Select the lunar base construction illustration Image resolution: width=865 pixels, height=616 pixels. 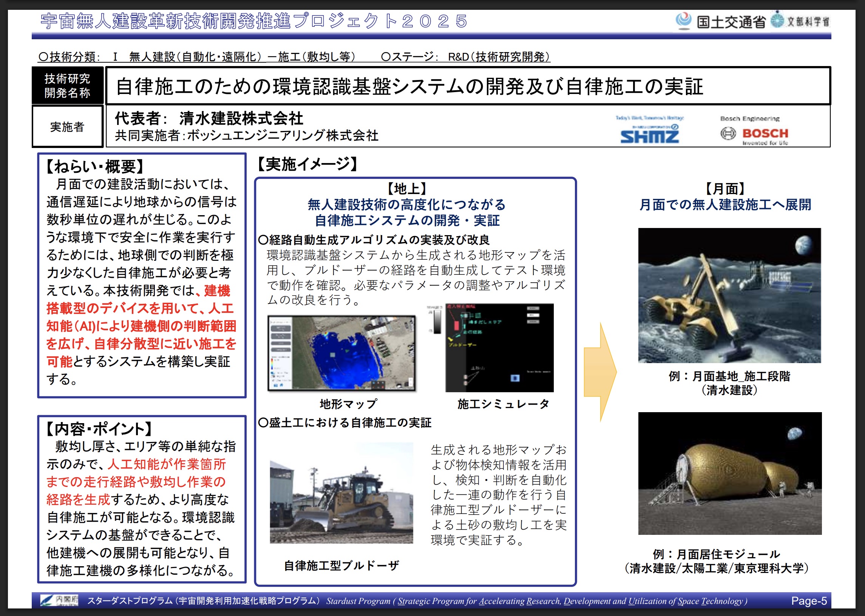coord(729,296)
